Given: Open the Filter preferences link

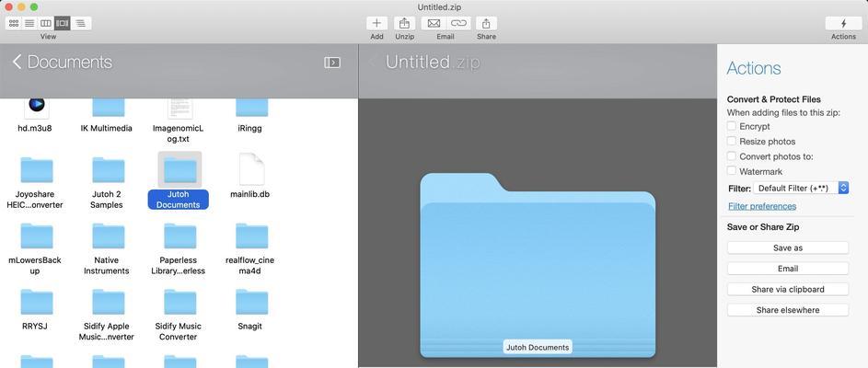Looking at the screenshot, I should pyautogui.click(x=762, y=206).
